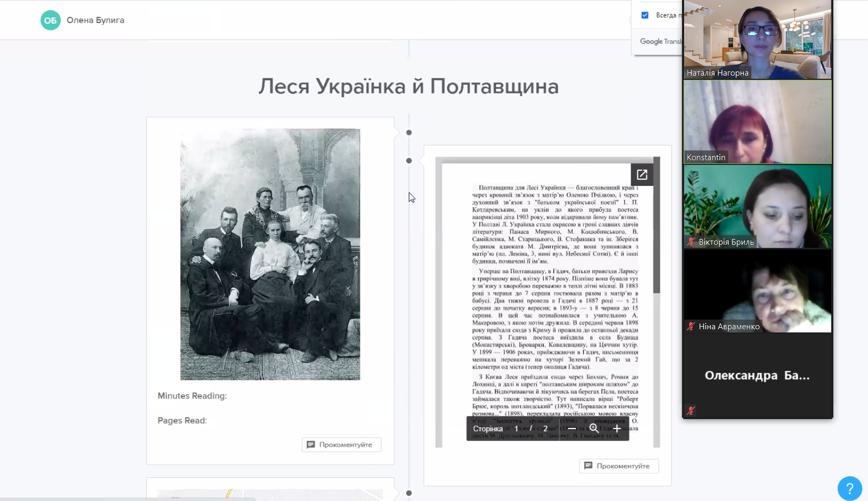Click the muted microphone icon beside Вікторія Бриль
Screen dimensions: 868x501
691,242
